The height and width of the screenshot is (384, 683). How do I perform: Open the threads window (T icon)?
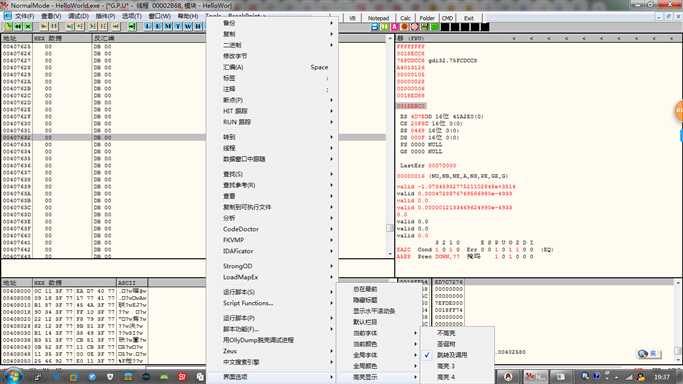point(178,27)
